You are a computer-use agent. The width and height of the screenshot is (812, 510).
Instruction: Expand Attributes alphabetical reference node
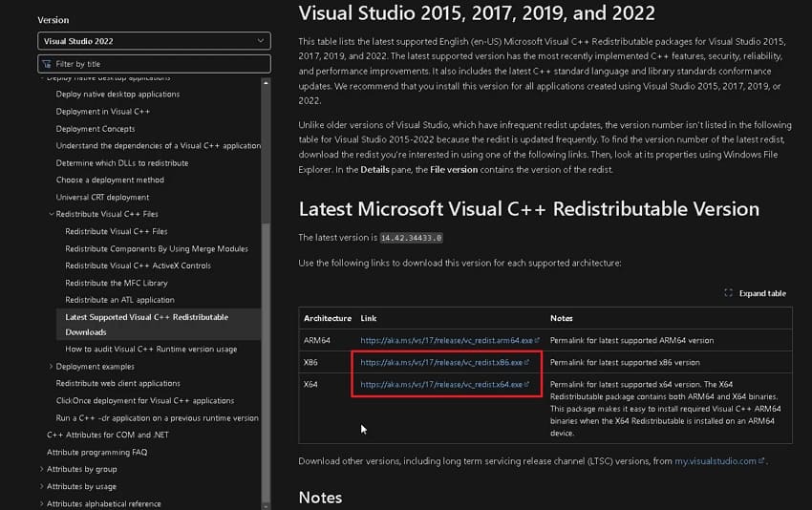click(41, 503)
